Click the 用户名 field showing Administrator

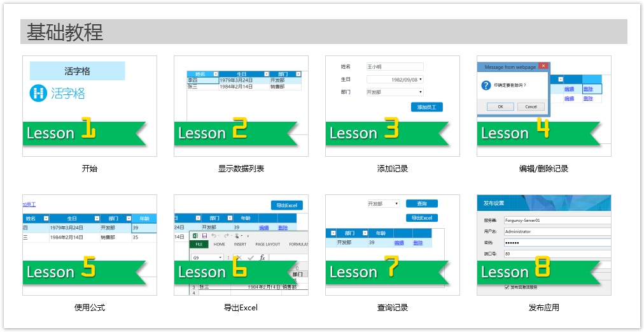557,231
